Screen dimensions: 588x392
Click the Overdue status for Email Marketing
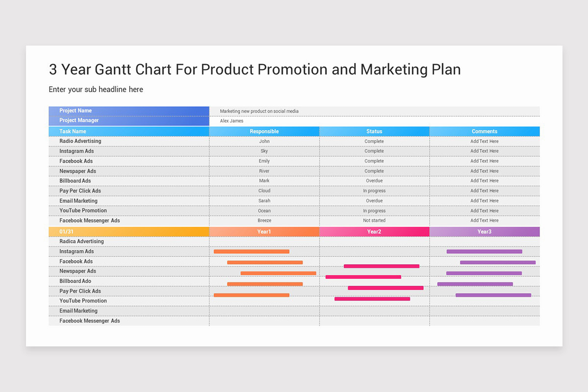[x=374, y=200]
